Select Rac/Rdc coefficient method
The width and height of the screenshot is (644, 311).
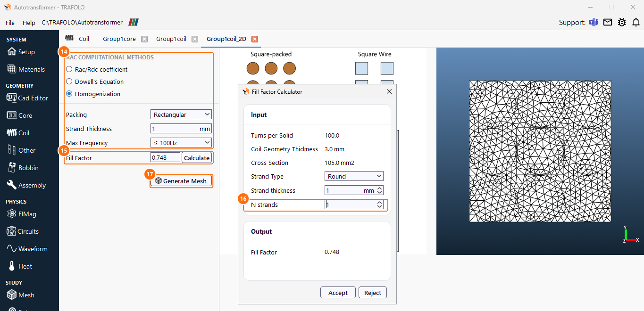coord(69,69)
